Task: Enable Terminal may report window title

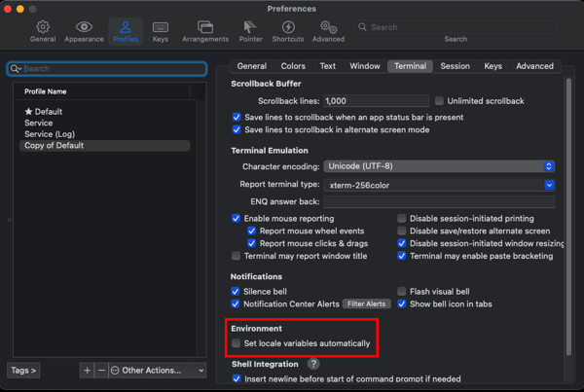Action: 237,256
